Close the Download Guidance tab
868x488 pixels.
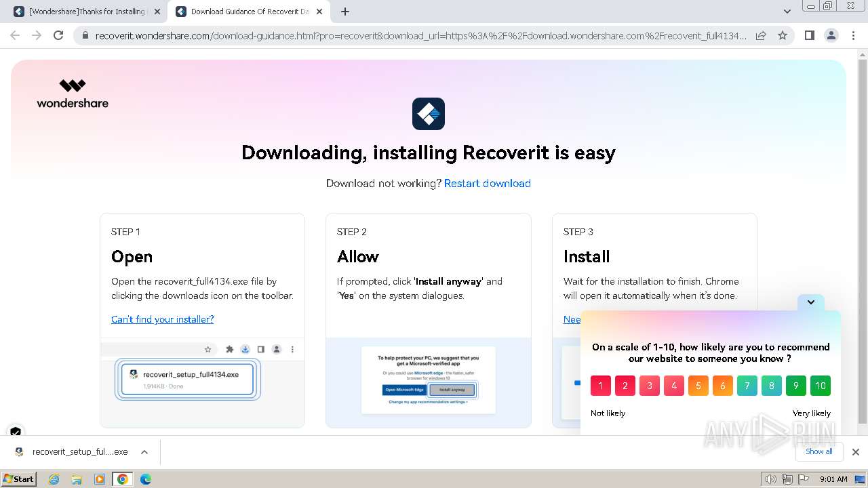click(320, 12)
